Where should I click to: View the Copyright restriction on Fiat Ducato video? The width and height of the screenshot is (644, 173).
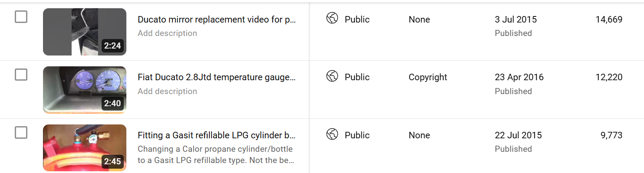click(428, 77)
